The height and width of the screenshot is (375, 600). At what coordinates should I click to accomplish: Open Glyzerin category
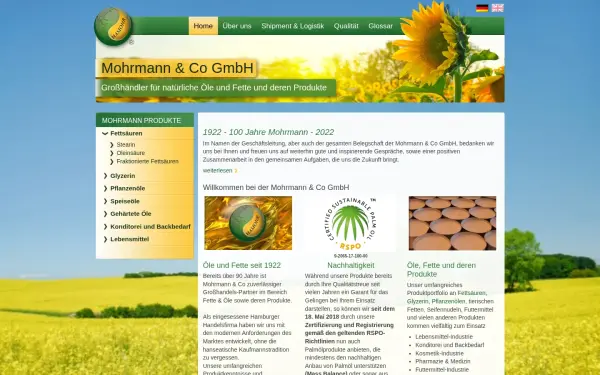[123, 176]
